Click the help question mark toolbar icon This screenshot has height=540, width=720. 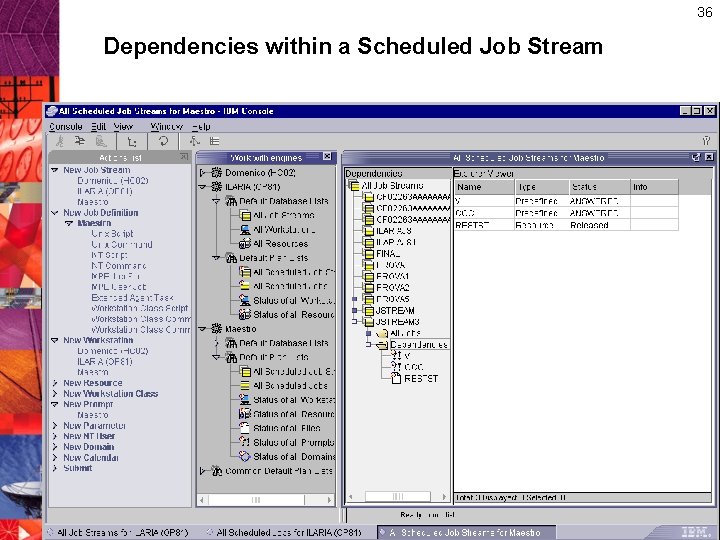pyautogui.click(x=706, y=141)
